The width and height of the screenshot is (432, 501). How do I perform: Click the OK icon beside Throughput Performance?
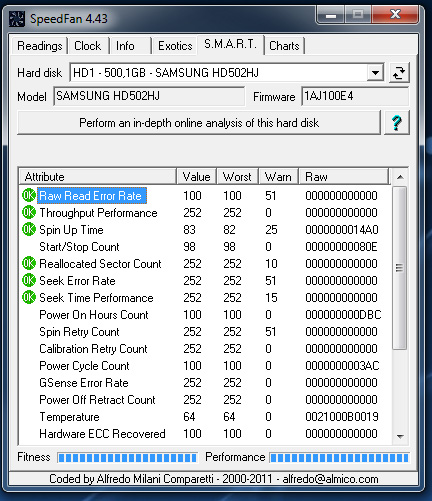click(29, 212)
